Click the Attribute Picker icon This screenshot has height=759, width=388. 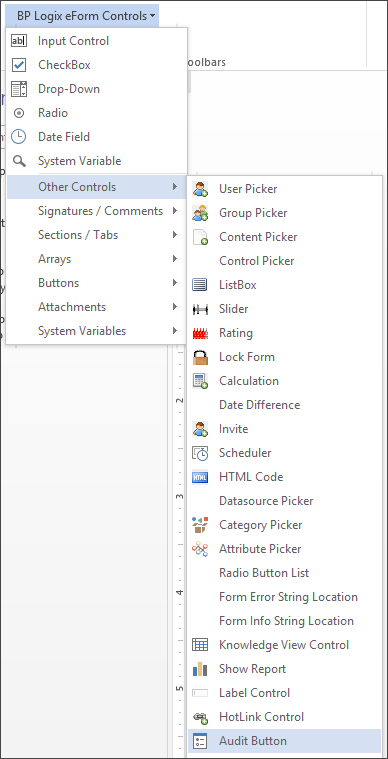tap(200, 549)
